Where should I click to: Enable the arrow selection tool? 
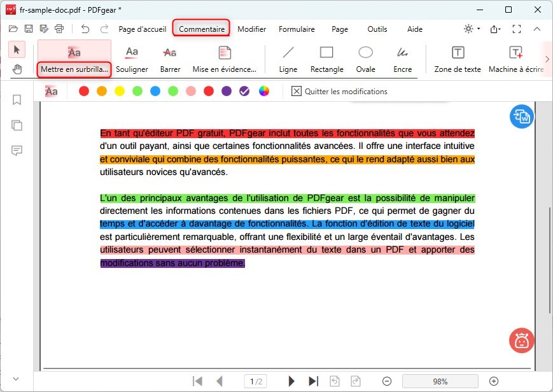[17, 50]
